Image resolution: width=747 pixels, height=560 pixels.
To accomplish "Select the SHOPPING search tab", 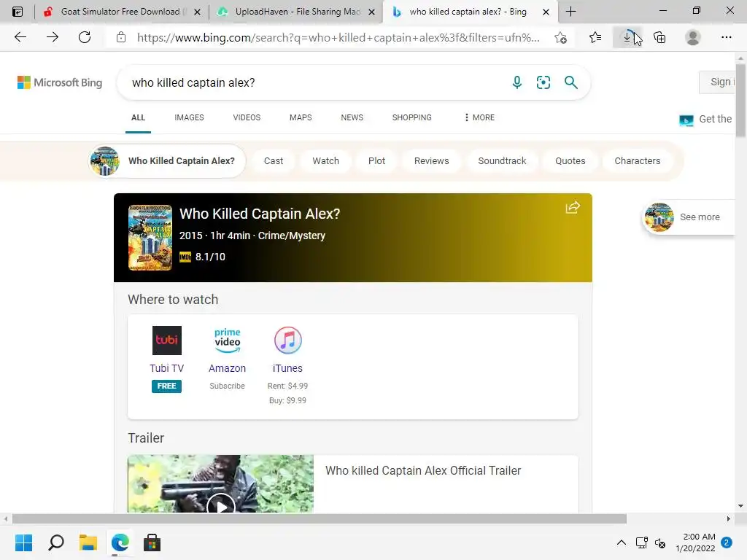I will pos(412,117).
